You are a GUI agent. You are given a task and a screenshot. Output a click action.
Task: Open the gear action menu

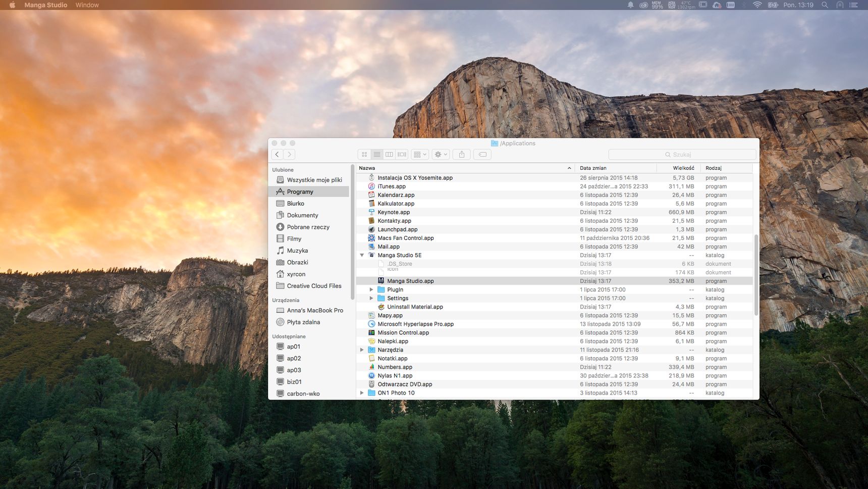coord(441,155)
